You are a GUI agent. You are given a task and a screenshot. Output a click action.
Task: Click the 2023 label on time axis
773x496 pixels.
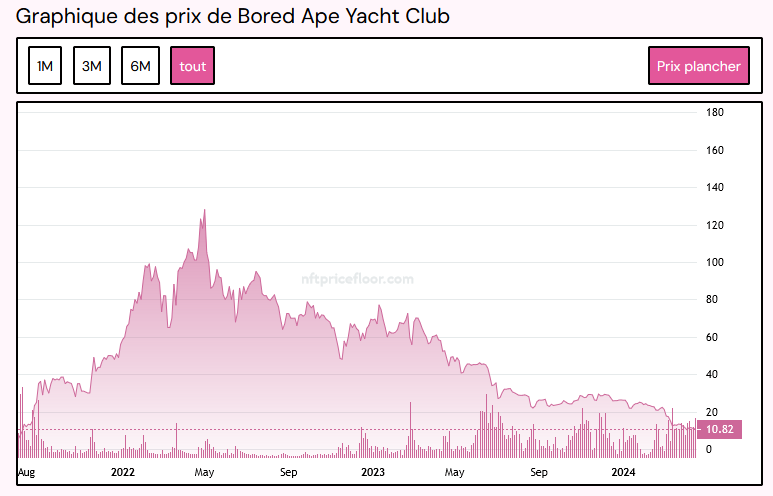[x=372, y=471]
